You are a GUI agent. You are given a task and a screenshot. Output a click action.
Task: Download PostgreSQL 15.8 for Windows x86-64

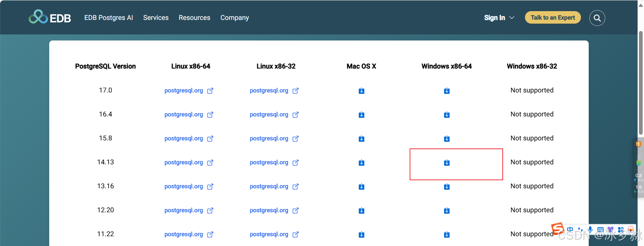point(447,139)
